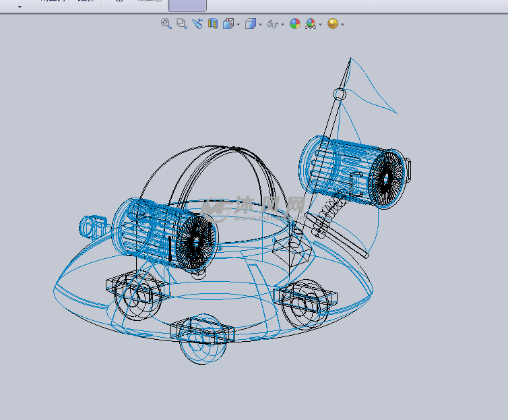
Task: Click the View Orientation cube icon
Action: (x=228, y=24)
